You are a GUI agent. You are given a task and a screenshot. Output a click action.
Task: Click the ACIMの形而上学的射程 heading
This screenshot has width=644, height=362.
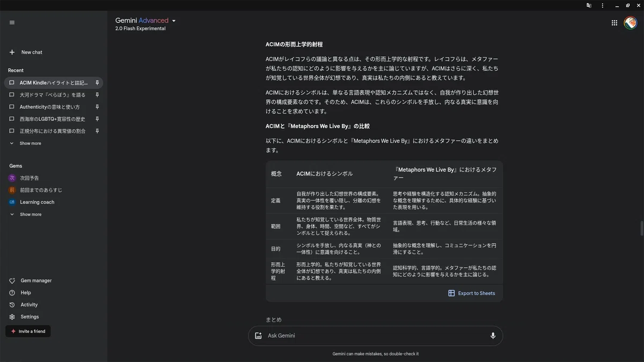(x=294, y=45)
